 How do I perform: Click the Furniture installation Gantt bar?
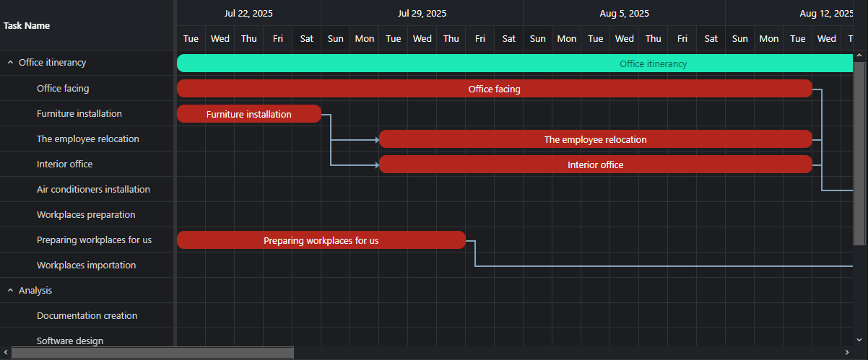[249, 114]
